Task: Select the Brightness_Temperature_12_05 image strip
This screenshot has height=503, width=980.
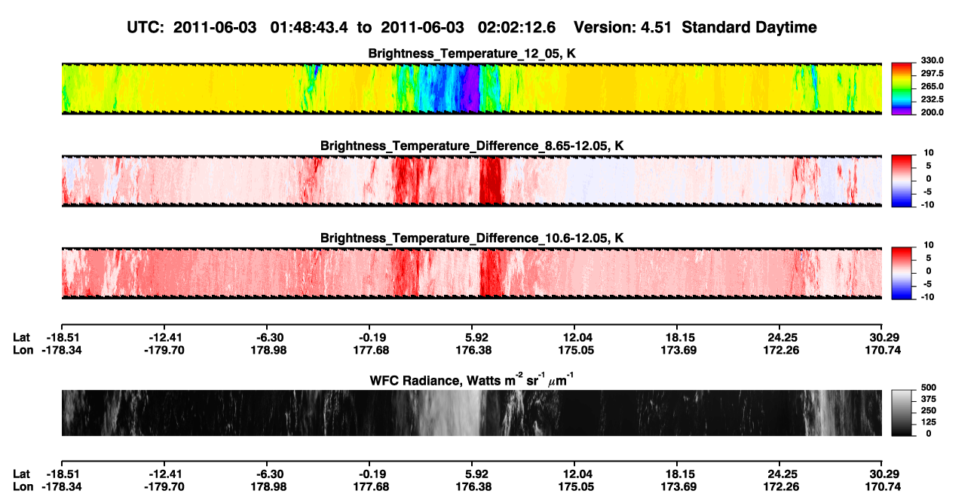Action: click(471, 89)
